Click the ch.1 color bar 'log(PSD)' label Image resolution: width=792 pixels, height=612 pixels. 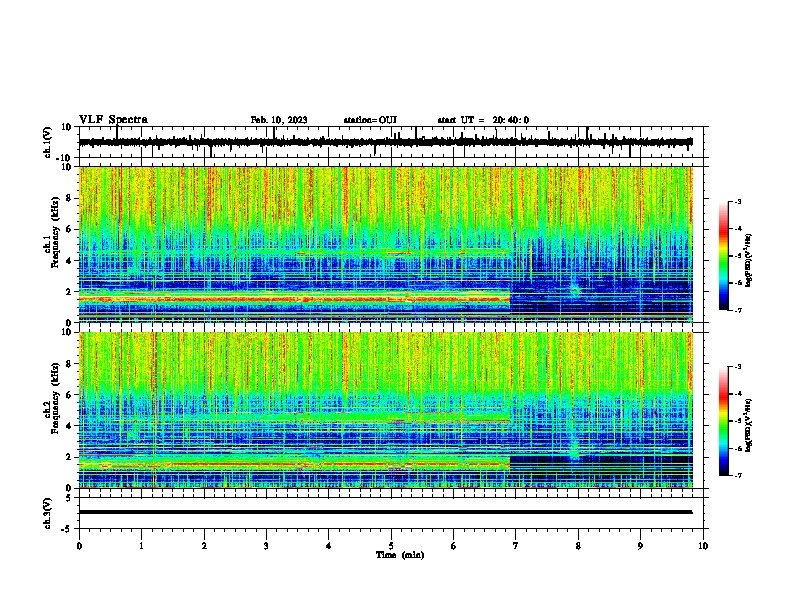click(x=749, y=260)
